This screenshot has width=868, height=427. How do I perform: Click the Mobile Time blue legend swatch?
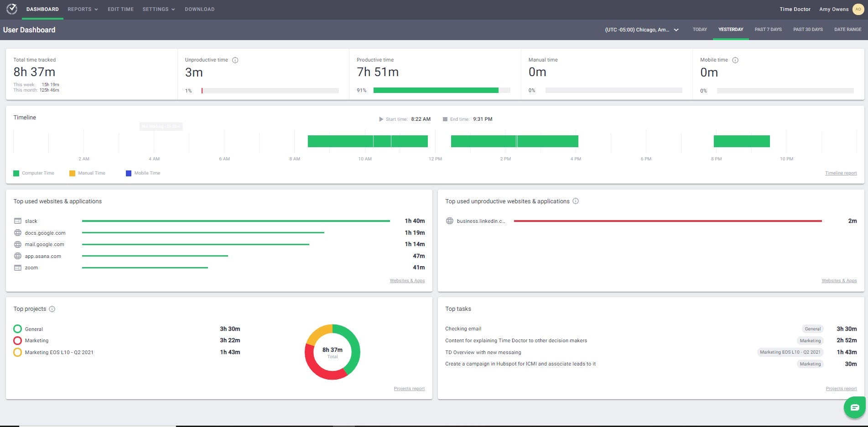[129, 173]
